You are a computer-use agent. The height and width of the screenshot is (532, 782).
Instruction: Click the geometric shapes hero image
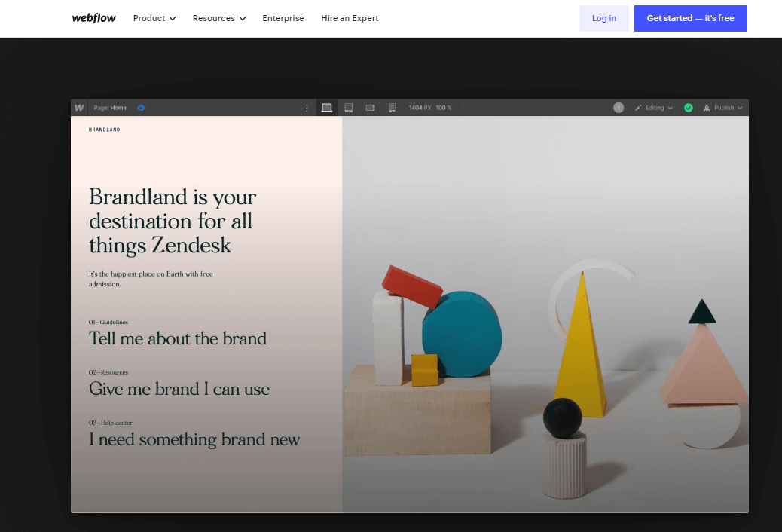tap(545, 314)
